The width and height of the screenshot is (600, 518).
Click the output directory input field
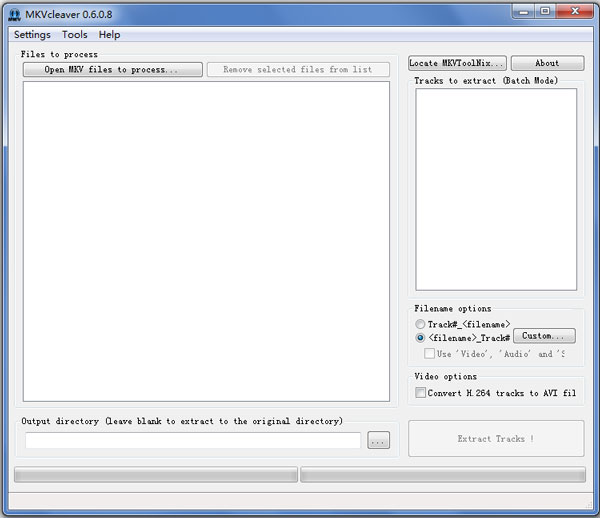[x=193, y=440]
